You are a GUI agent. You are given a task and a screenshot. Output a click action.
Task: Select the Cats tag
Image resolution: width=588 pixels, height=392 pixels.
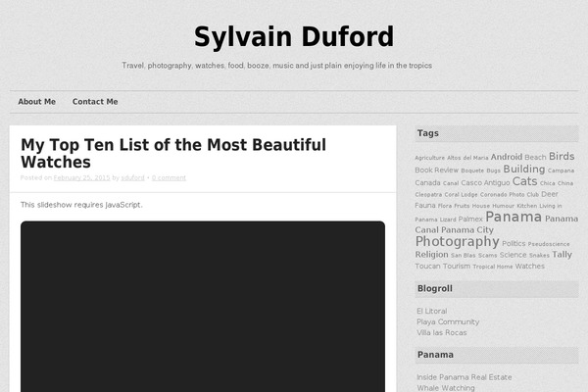[524, 181]
